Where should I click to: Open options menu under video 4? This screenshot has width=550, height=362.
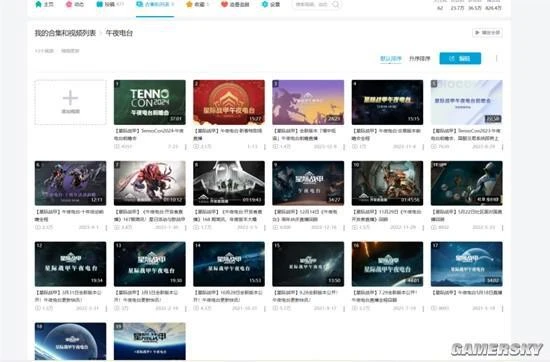pos(423,147)
